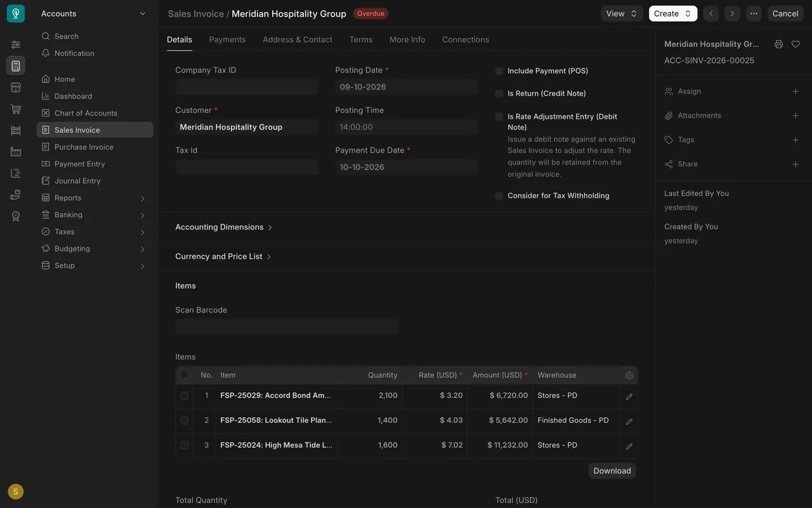The height and width of the screenshot is (508, 812).
Task: Tick the select-all checkbox in the items table header
Action: 185,375
